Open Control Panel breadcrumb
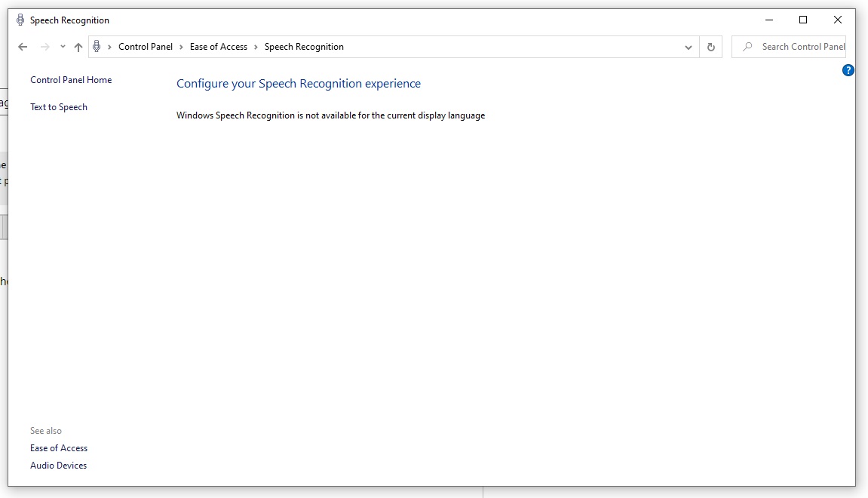The height and width of the screenshot is (498, 868). coord(146,47)
